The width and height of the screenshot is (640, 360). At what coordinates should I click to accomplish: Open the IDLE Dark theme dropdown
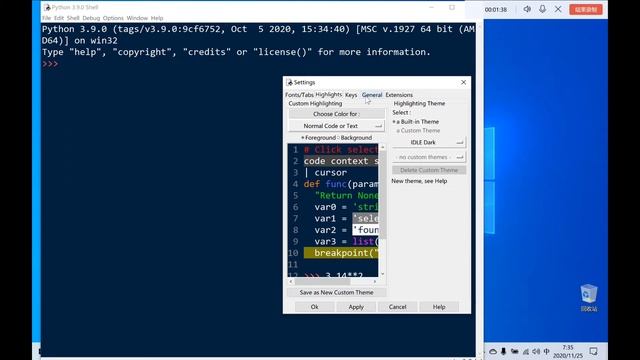point(429,142)
